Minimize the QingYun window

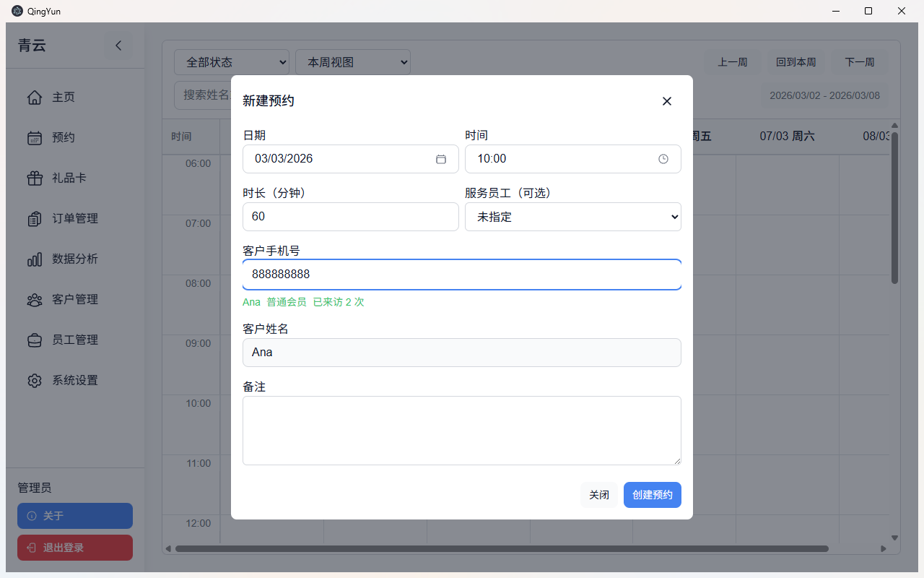(835, 11)
